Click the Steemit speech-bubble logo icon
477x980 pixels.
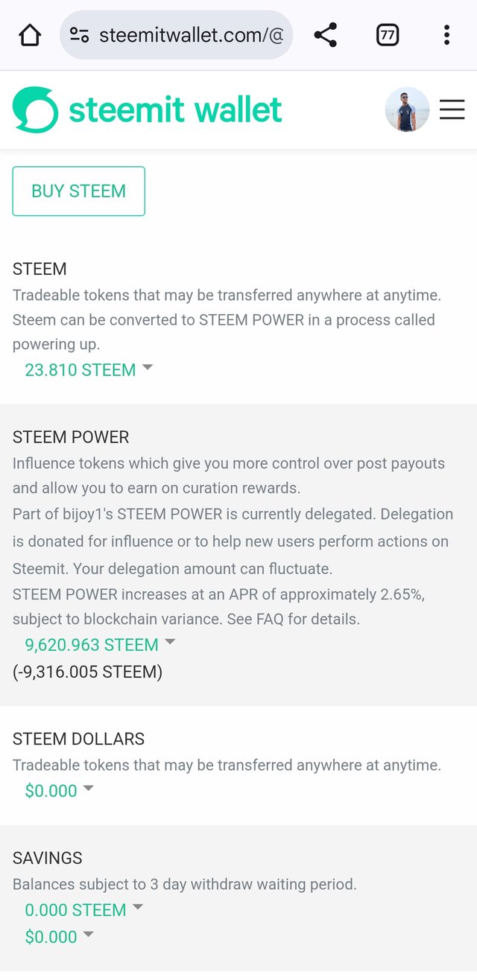click(x=35, y=110)
